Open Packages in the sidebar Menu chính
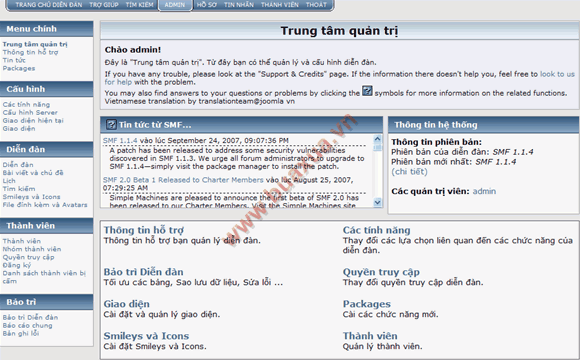The image size is (580, 360). [x=19, y=68]
